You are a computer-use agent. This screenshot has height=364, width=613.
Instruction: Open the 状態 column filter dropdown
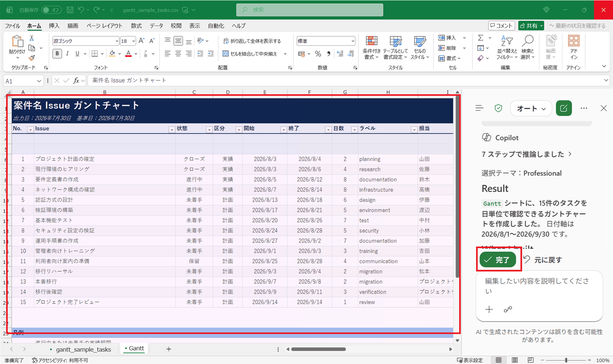[209, 130]
